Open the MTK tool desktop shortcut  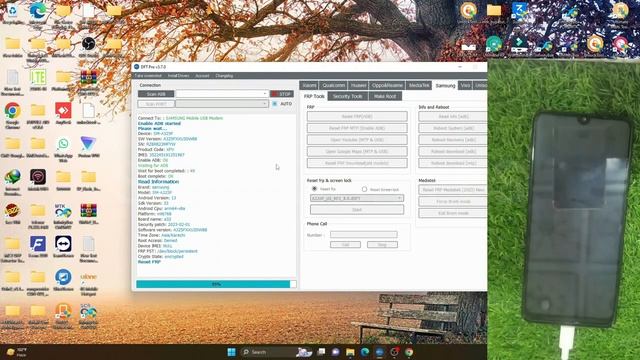tap(63, 211)
